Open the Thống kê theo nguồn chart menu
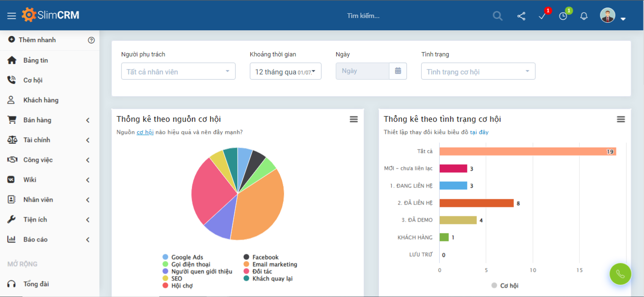This screenshot has width=644, height=297. click(353, 119)
